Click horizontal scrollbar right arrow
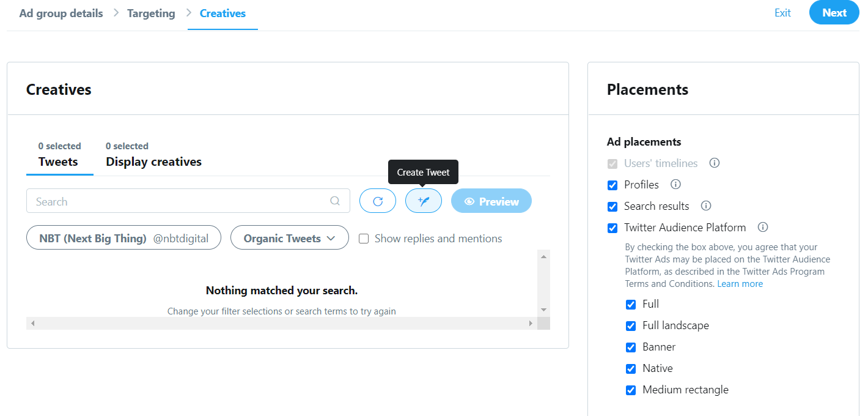 pyautogui.click(x=531, y=323)
